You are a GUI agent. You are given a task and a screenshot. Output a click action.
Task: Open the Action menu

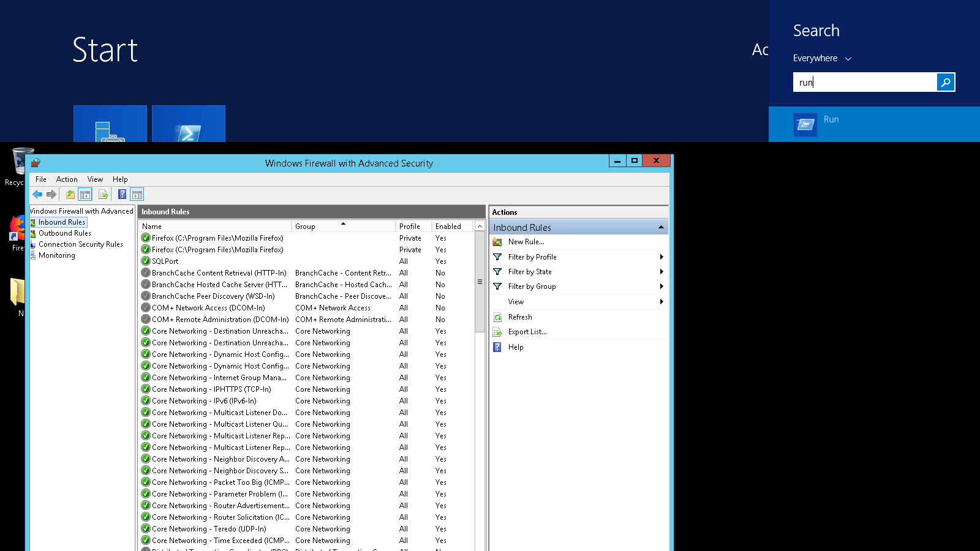pos(67,179)
